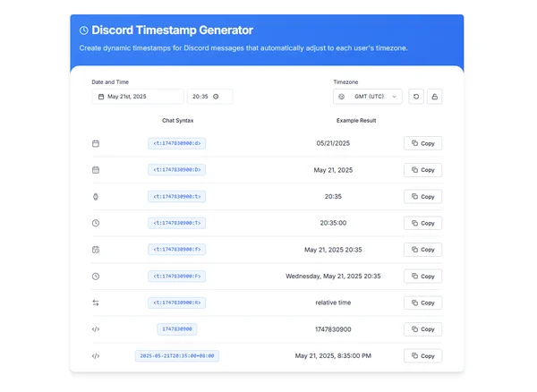537x392 pixels.
Task: Click the globe icon in timezone selector
Action: coord(342,97)
